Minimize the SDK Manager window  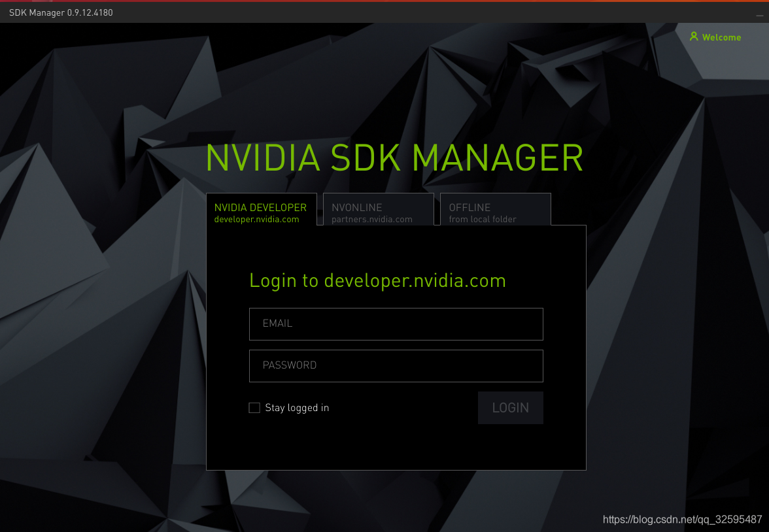760,15
